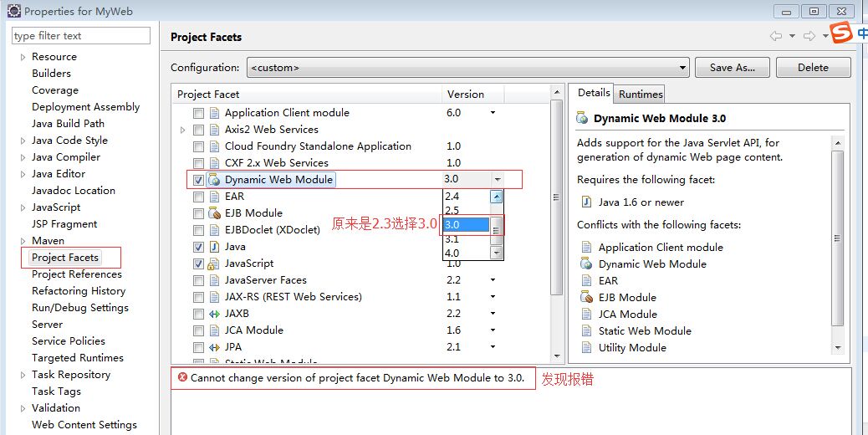Viewport: 868px width, 435px height.
Task: Click the JavaServer Faces facet icon
Action: tap(214, 280)
